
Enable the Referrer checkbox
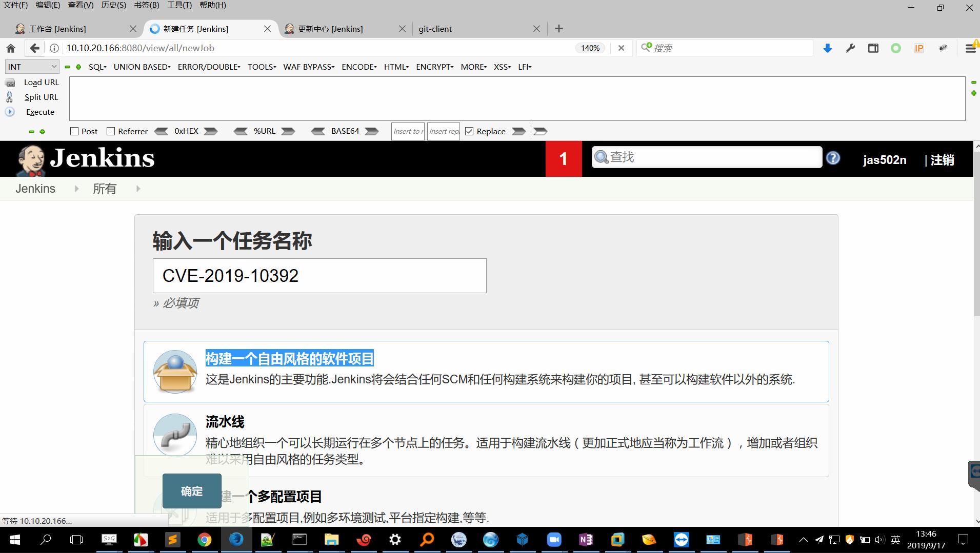(x=110, y=131)
